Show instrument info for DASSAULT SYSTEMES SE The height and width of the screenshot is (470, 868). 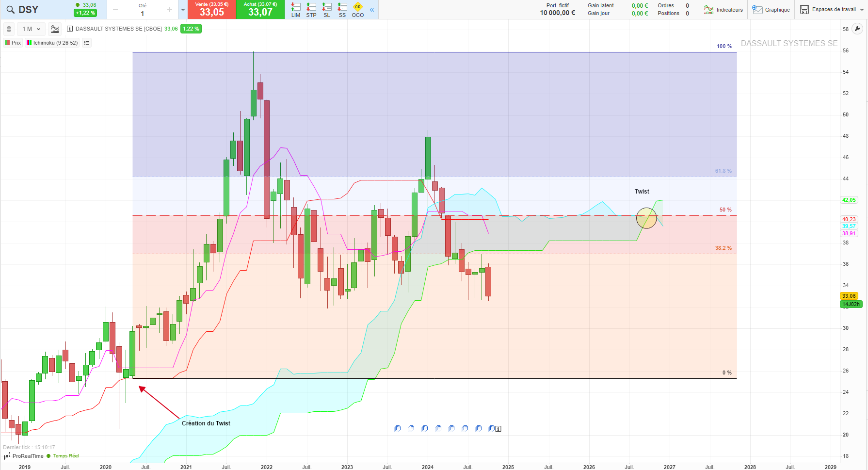[x=70, y=29]
